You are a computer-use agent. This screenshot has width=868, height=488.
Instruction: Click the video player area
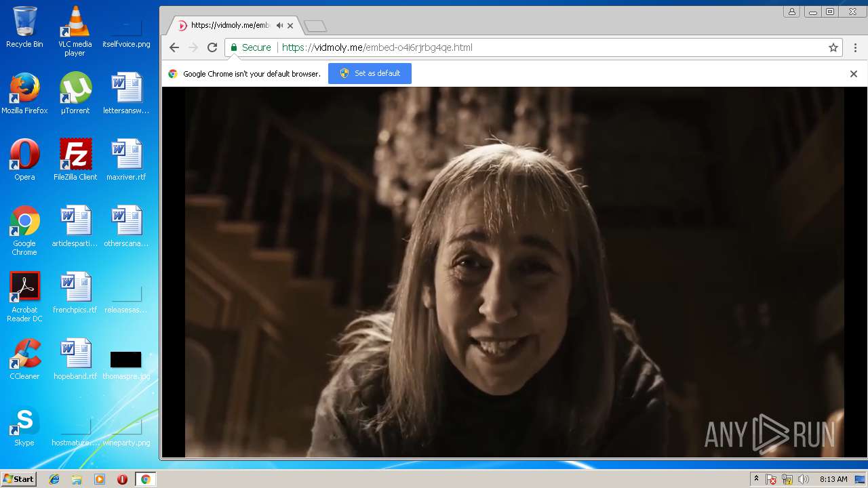(x=514, y=271)
